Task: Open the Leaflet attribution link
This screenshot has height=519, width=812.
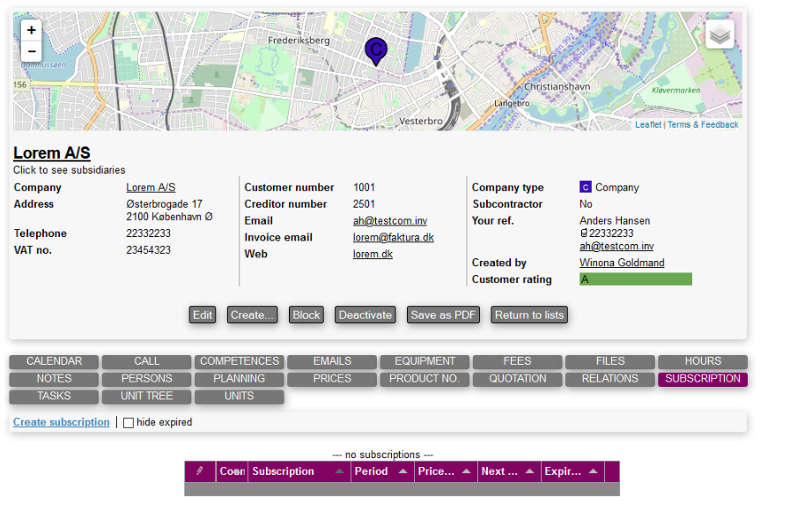Action: [x=647, y=125]
